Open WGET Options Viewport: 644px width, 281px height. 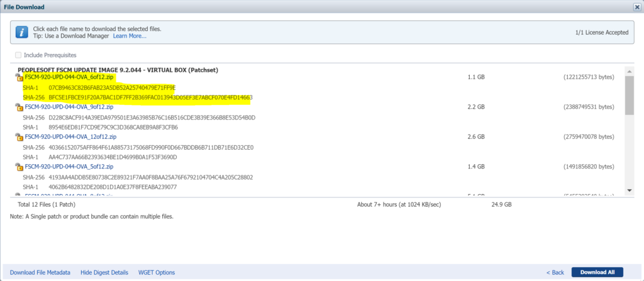coord(157,272)
